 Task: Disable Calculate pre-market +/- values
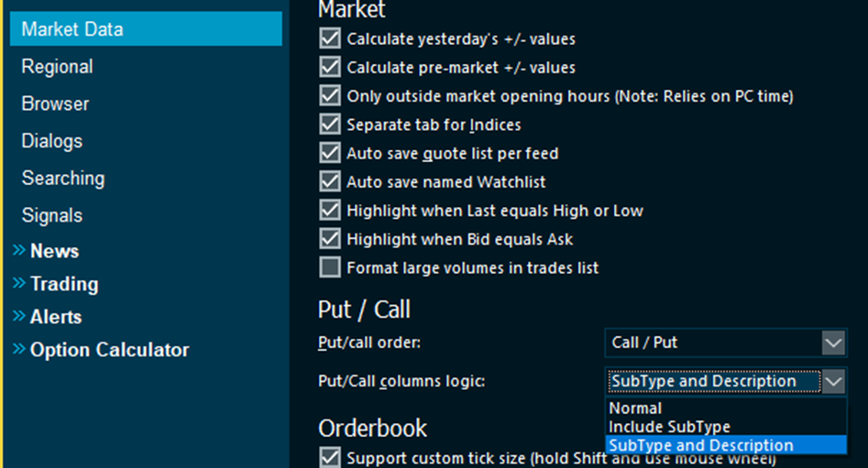[x=330, y=68]
